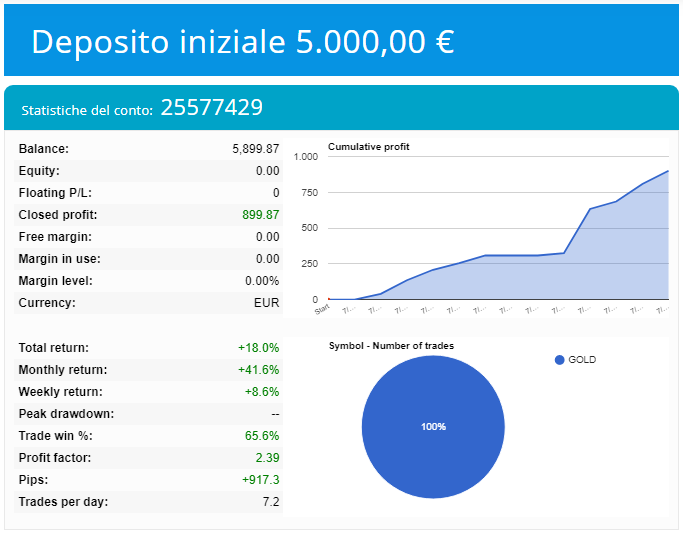Select the account number 25577429
Image resolution: width=683 pixels, height=534 pixels.
(x=211, y=108)
